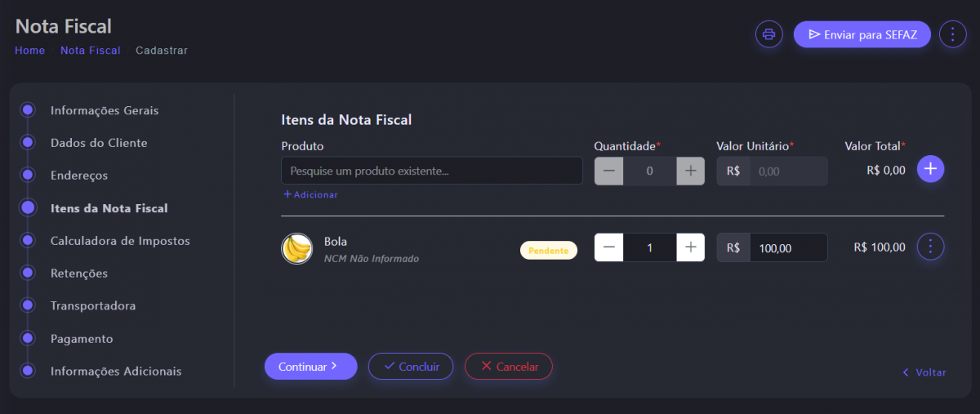Click the Bola product banana thumbnail

297,248
